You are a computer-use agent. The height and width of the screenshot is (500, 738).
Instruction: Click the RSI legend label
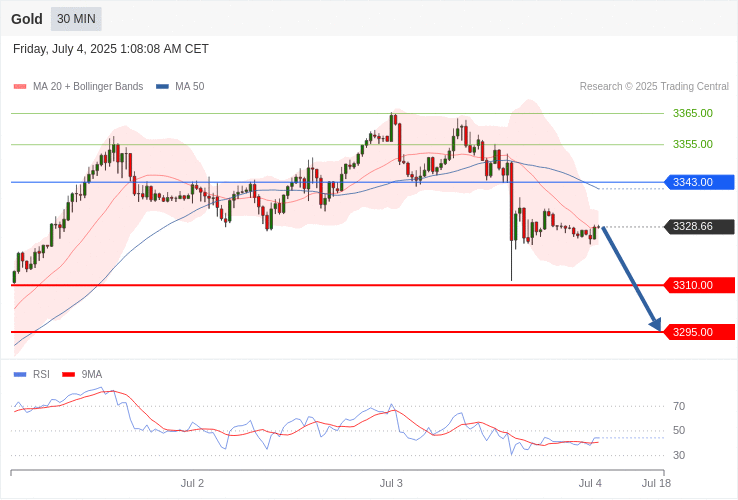click(41, 375)
